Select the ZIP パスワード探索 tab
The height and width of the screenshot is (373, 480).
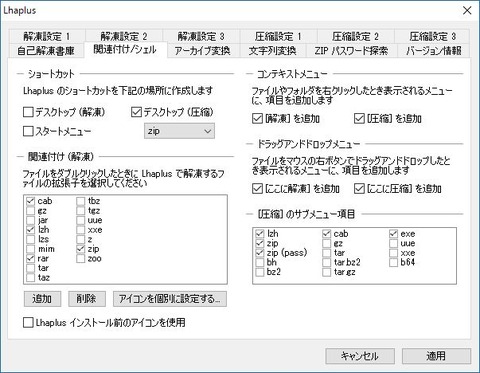(351, 51)
